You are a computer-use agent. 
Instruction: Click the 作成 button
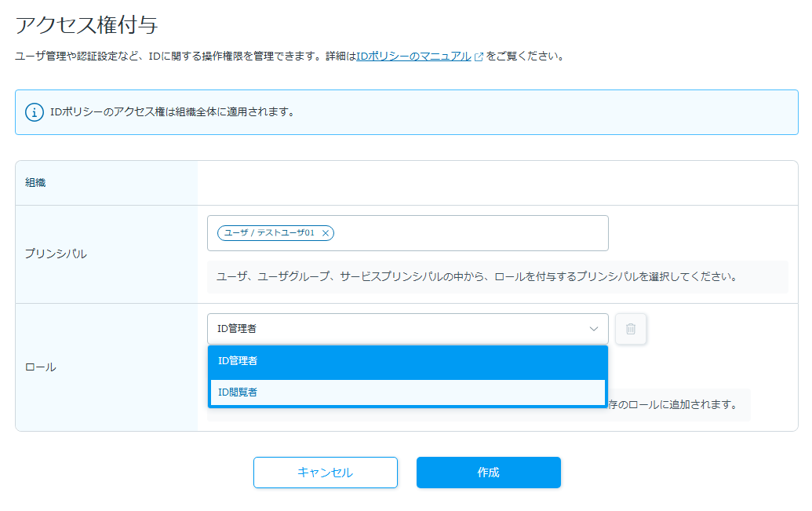coord(488,473)
